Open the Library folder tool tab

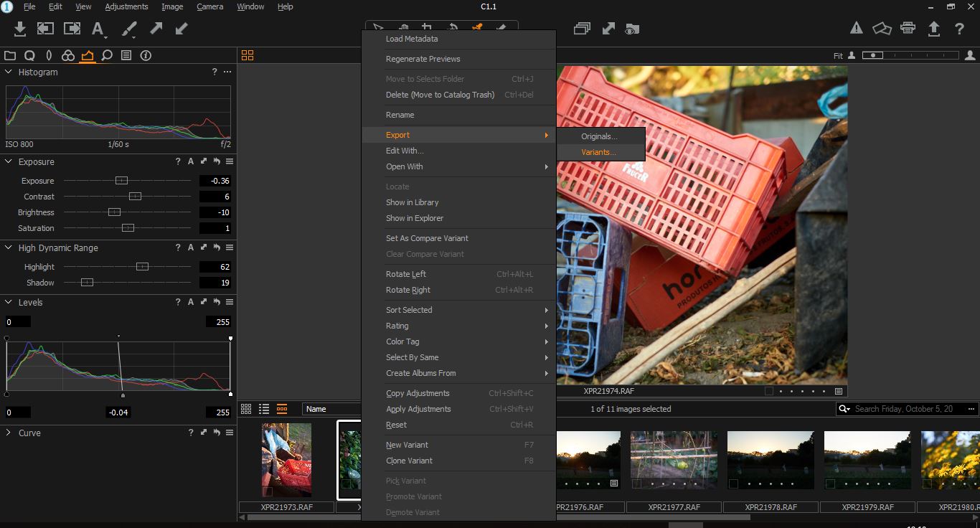(x=10, y=55)
